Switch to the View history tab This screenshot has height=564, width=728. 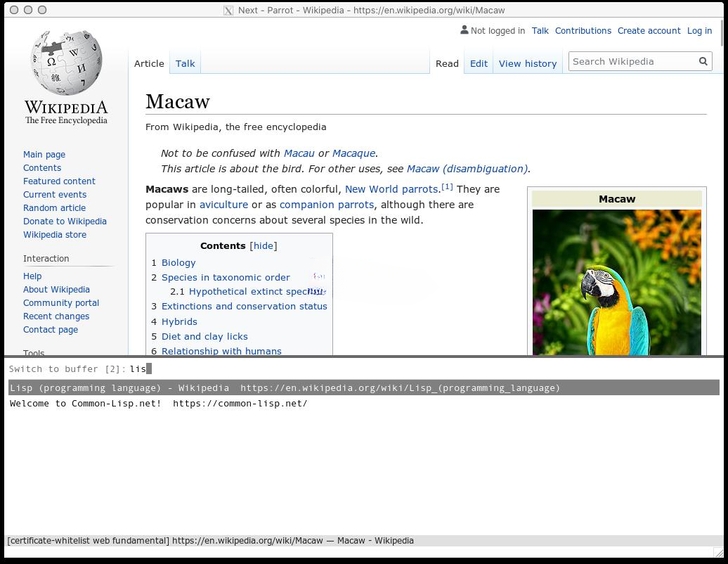(527, 63)
